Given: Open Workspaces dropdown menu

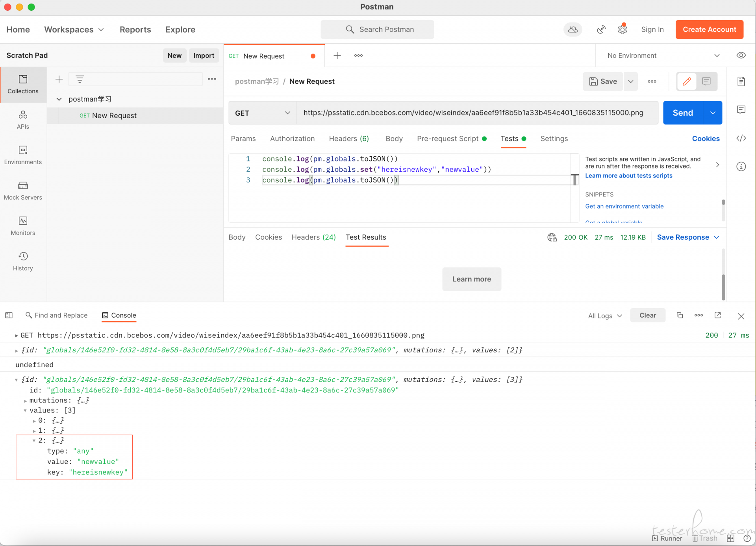Looking at the screenshot, I should click(74, 30).
